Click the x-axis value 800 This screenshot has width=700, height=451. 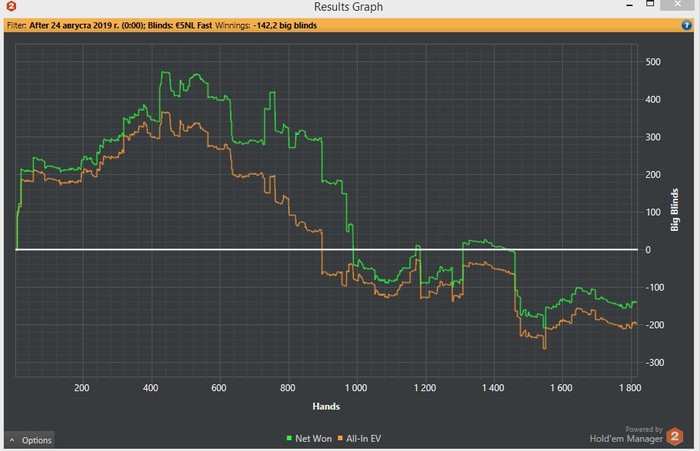point(288,388)
